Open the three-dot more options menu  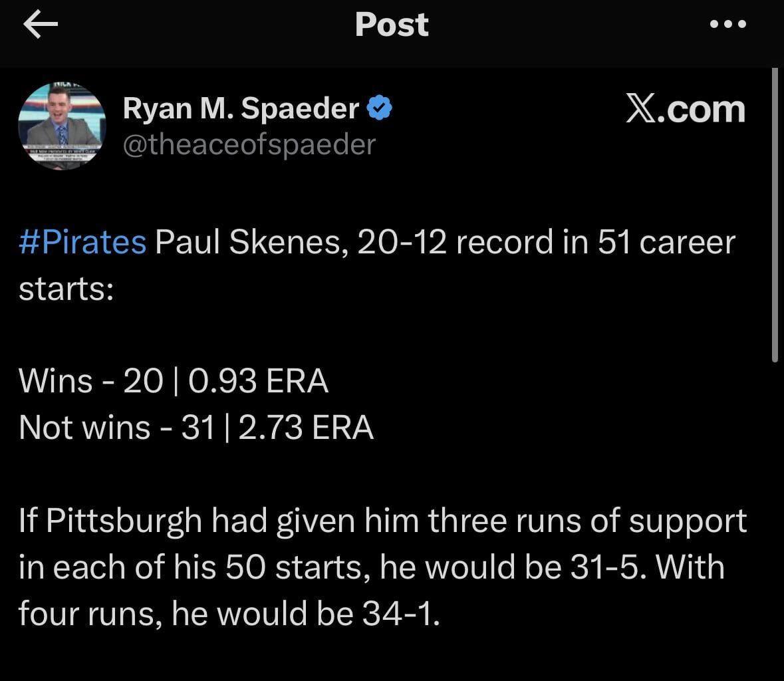pyautogui.click(x=728, y=25)
